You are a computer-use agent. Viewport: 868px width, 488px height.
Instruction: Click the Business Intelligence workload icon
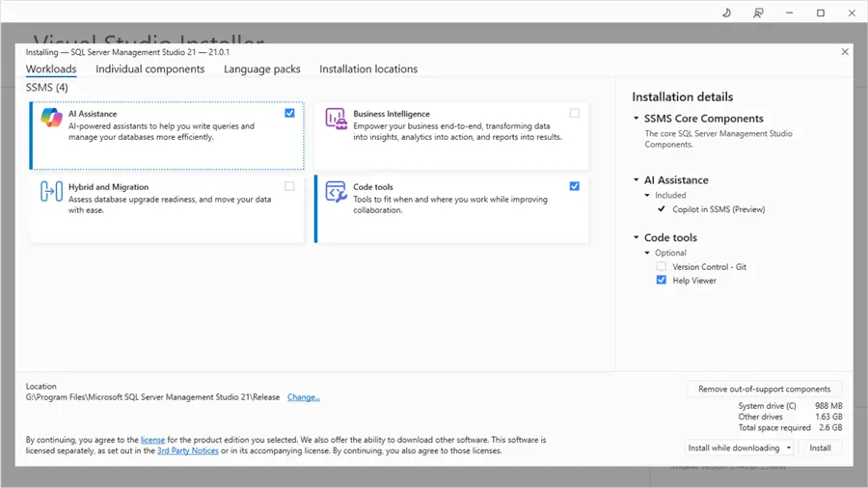pyautogui.click(x=336, y=119)
